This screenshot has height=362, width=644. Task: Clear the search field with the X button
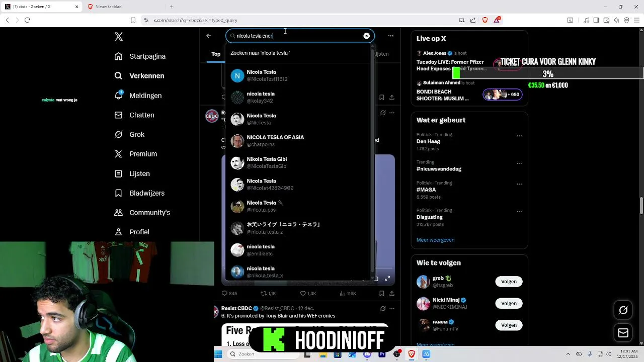pos(366,36)
